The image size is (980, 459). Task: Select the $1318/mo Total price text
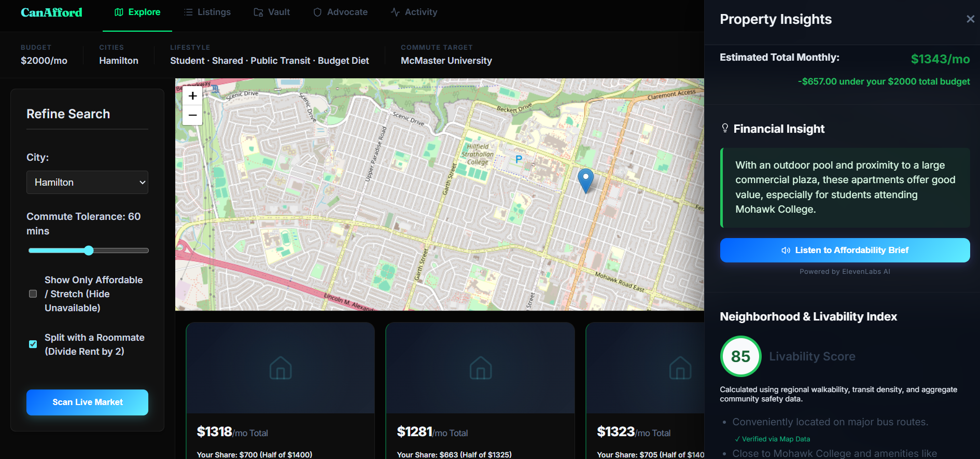coord(232,432)
